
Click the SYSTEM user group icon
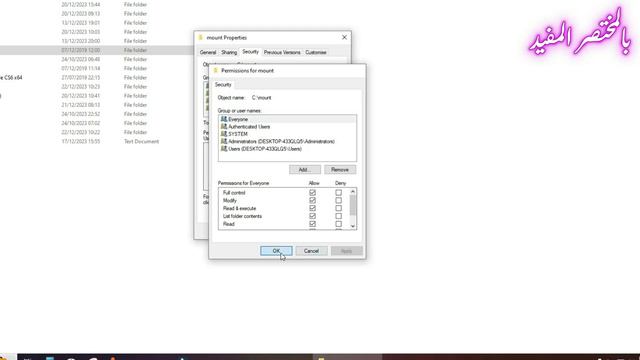pos(224,134)
